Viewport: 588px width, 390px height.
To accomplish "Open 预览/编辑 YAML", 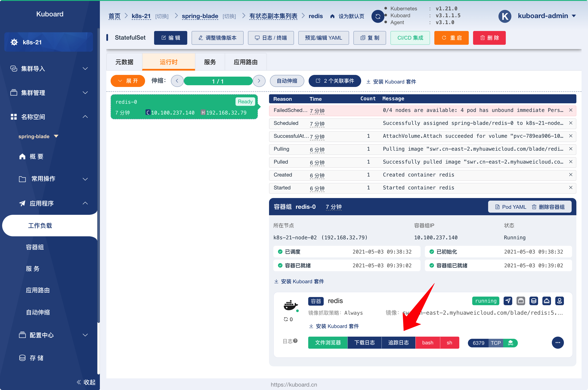I will coord(323,38).
